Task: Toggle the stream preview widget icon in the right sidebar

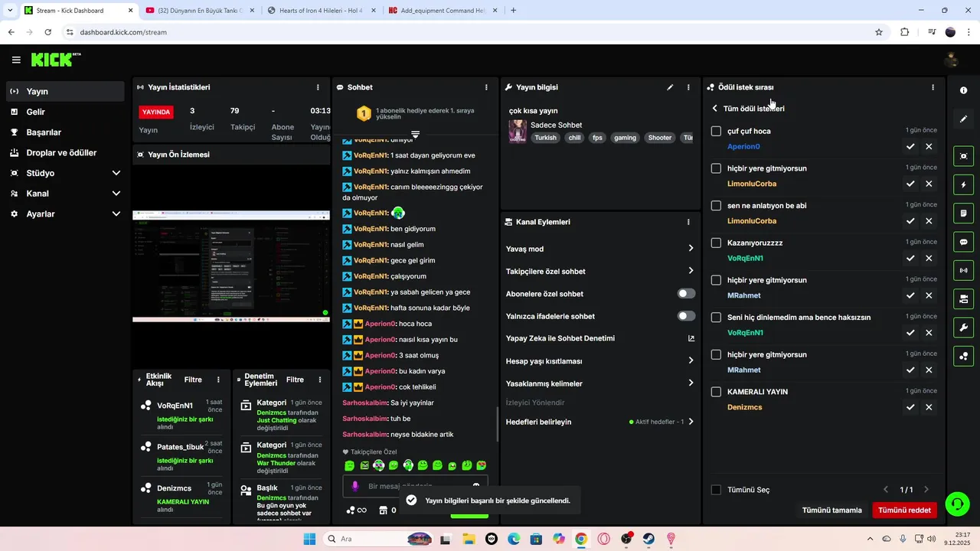Action: 963,156
